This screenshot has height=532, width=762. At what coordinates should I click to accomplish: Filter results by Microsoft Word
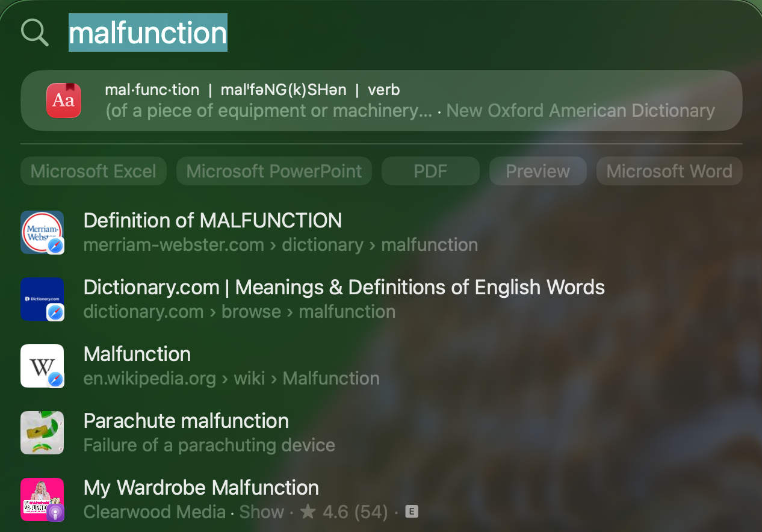(669, 171)
